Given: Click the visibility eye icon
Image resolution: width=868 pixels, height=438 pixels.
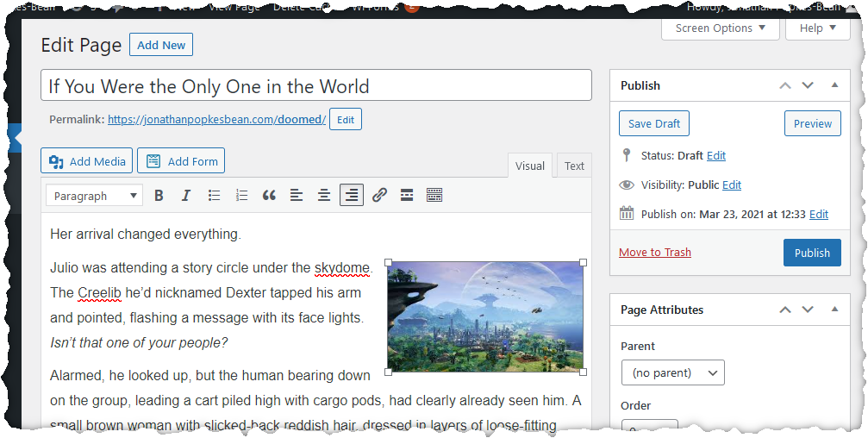Looking at the screenshot, I should click(x=626, y=185).
